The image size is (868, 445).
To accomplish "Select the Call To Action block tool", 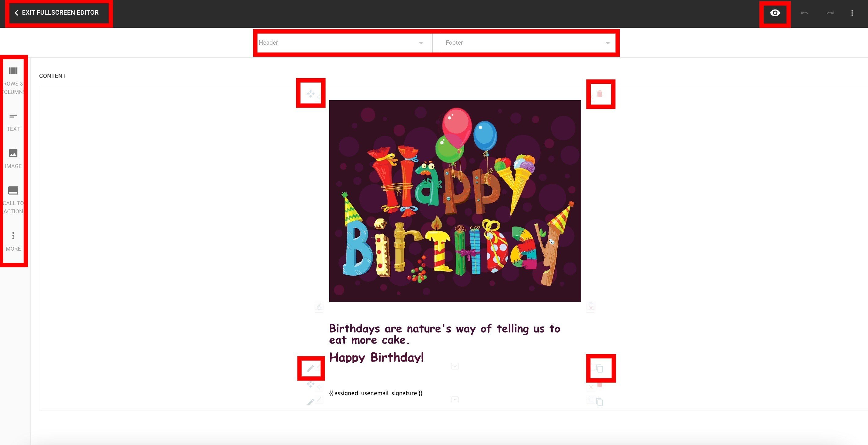I will 13,200.
